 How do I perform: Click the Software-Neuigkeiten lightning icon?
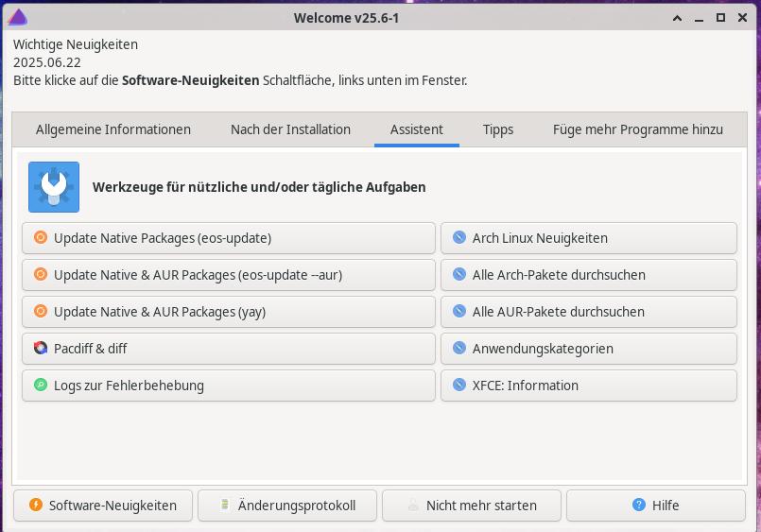point(36,506)
